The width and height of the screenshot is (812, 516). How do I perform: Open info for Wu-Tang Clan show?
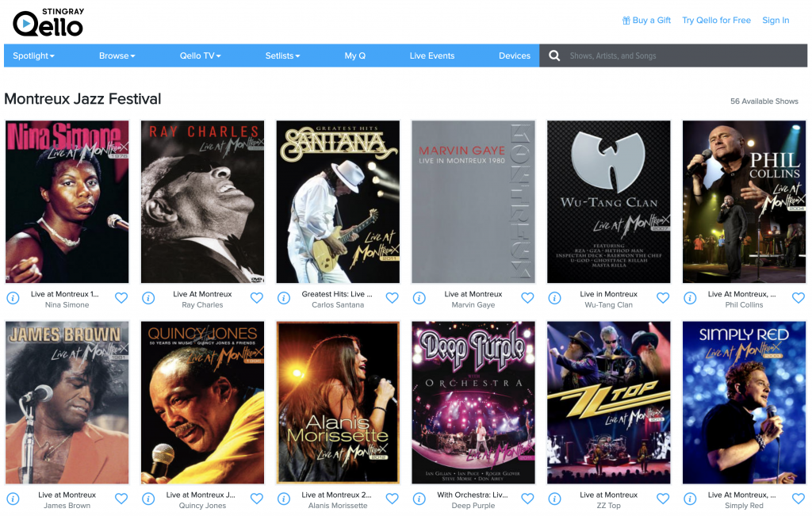click(554, 298)
